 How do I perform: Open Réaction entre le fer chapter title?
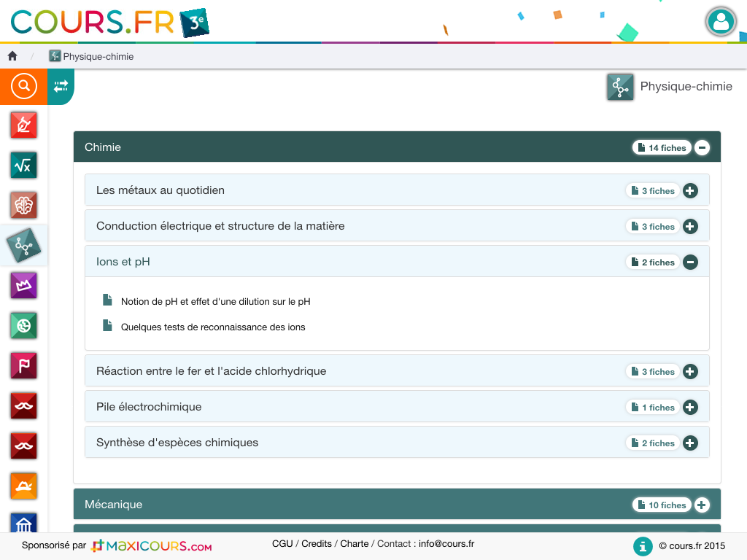pyautogui.click(x=211, y=371)
